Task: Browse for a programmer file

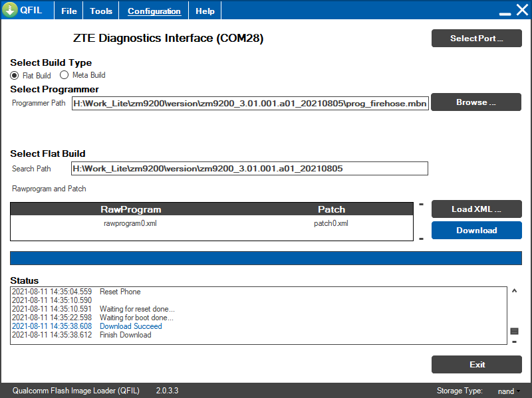Action: (476, 102)
